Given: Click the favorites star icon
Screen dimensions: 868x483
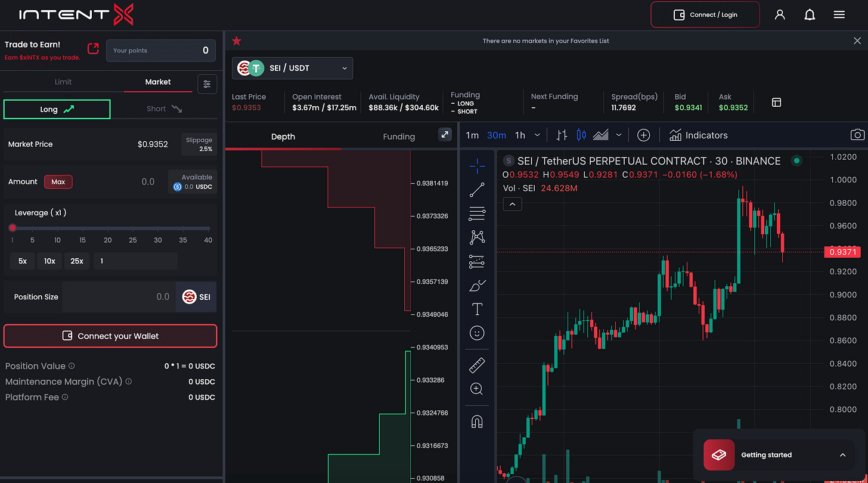Looking at the screenshot, I should (x=237, y=41).
